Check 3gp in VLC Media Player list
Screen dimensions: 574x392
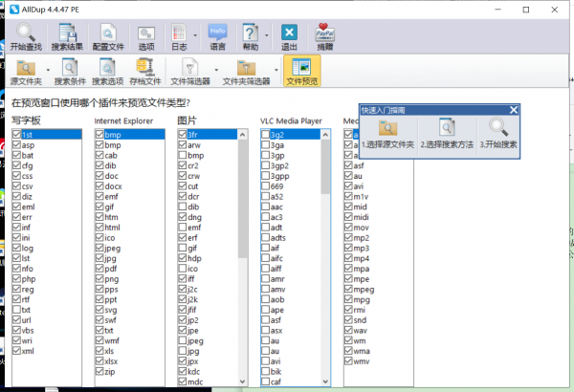coord(265,155)
